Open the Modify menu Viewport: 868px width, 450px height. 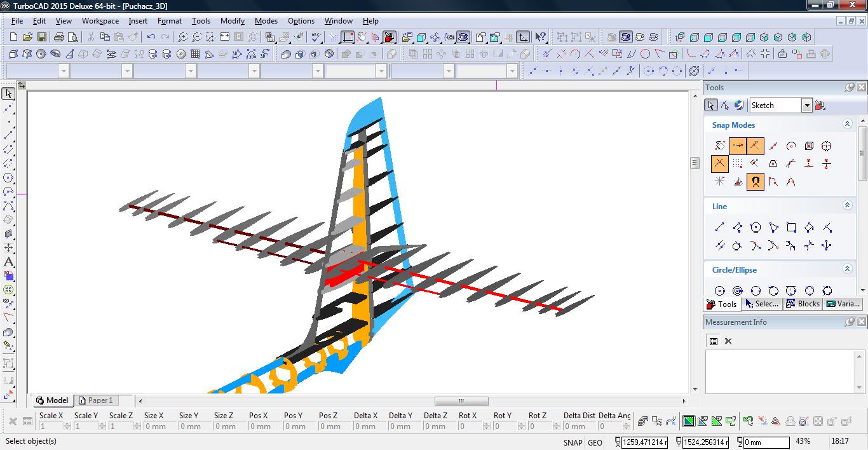pyautogui.click(x=232, y=20)
